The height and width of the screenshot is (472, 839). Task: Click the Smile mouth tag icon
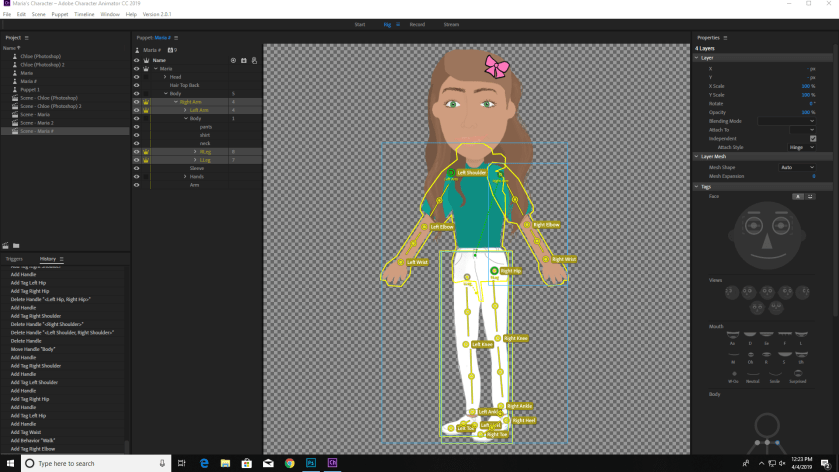tap(775, 374)
